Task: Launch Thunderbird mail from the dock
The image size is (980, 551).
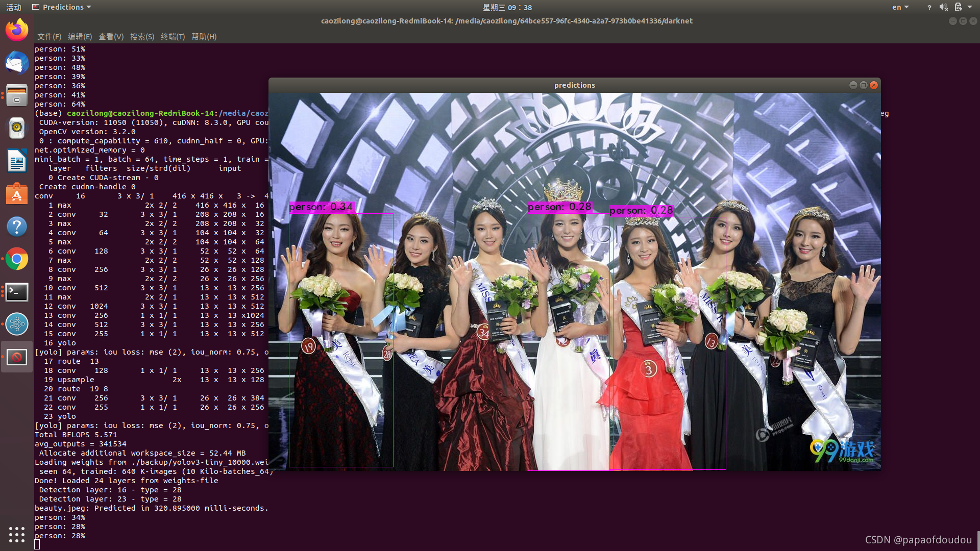Action: [x=17, y=62]
